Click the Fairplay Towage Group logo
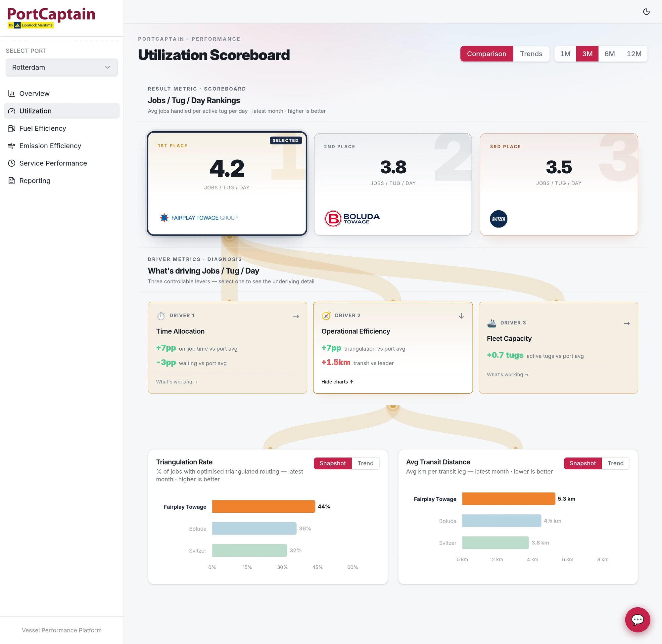Viewport: 662px width, 644px height. pos(198,218)
